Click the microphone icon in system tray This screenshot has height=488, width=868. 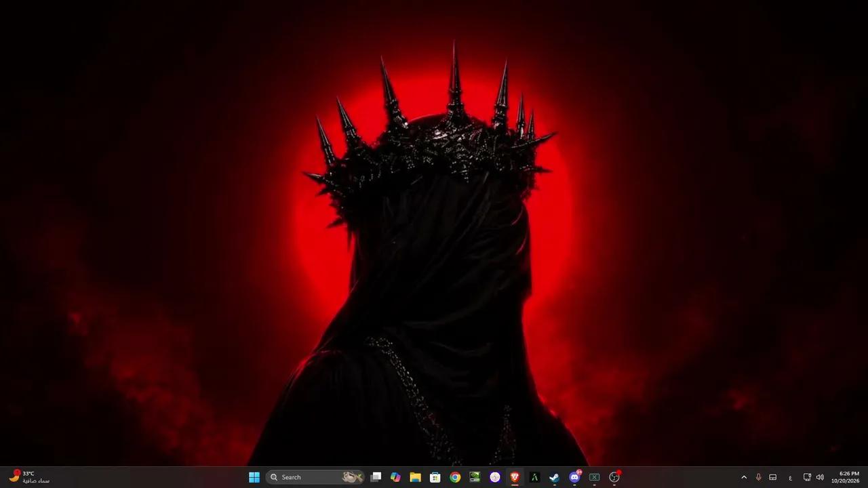point(758,477)
